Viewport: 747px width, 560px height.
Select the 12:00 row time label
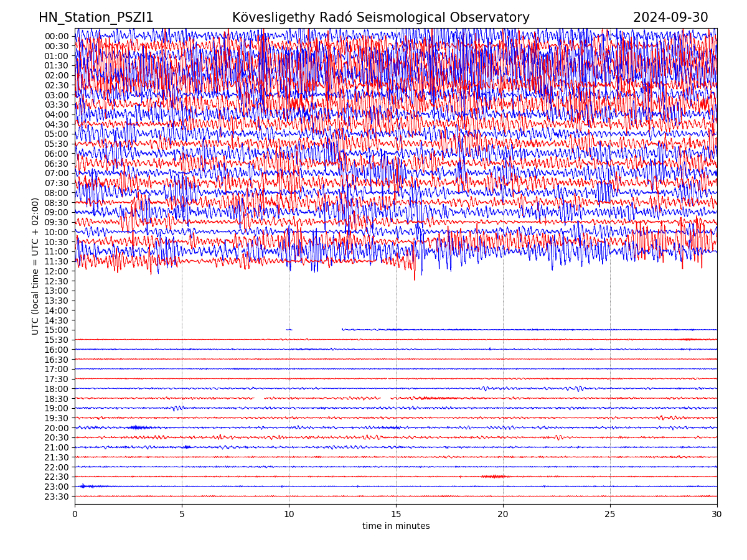coord(56,271)
